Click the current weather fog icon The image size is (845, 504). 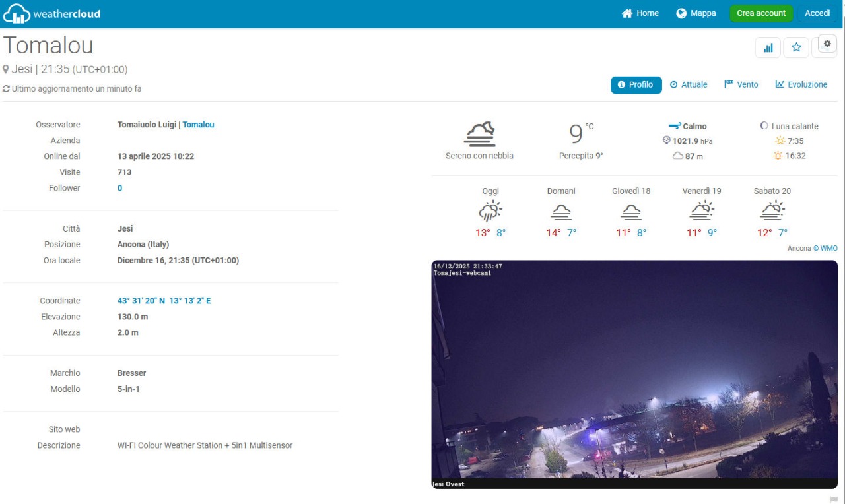(x=479, y=134)
